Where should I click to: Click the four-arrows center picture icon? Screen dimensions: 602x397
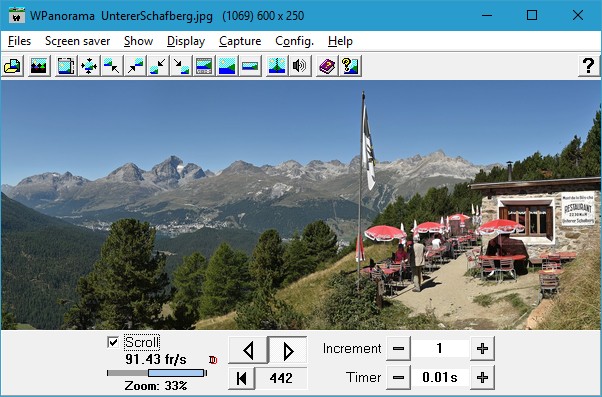(89, 66)
